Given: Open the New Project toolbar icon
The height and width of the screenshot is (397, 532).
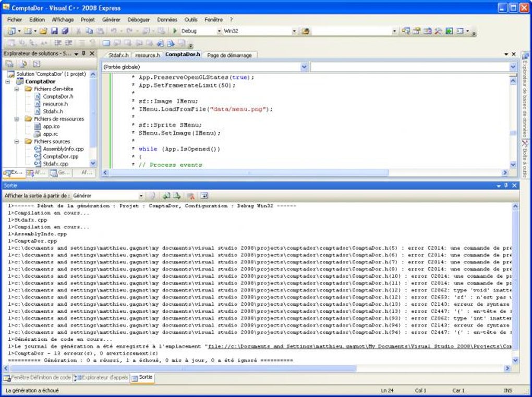Looking at the screenshot, I should point(11,31).
